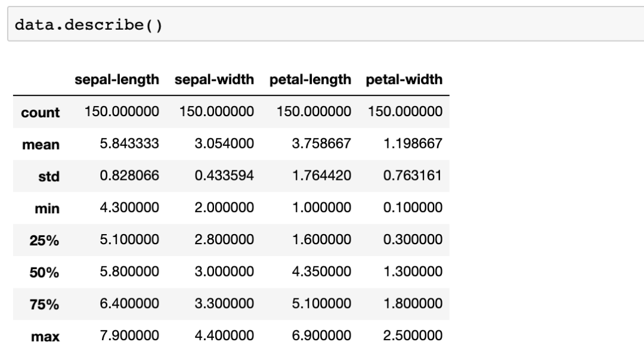The width and height of the screenshot is (644, 358).
Task: Select the 0.433594 sepal-width cell
Action: click(x=224, y=175)
